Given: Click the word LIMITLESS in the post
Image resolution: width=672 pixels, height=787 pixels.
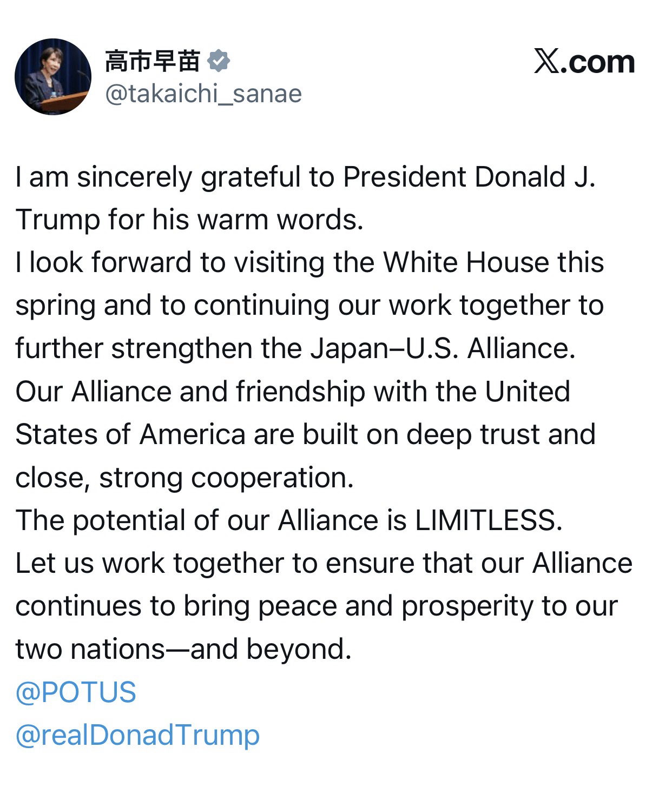Looking at the screenshot, I should [485, 520].
